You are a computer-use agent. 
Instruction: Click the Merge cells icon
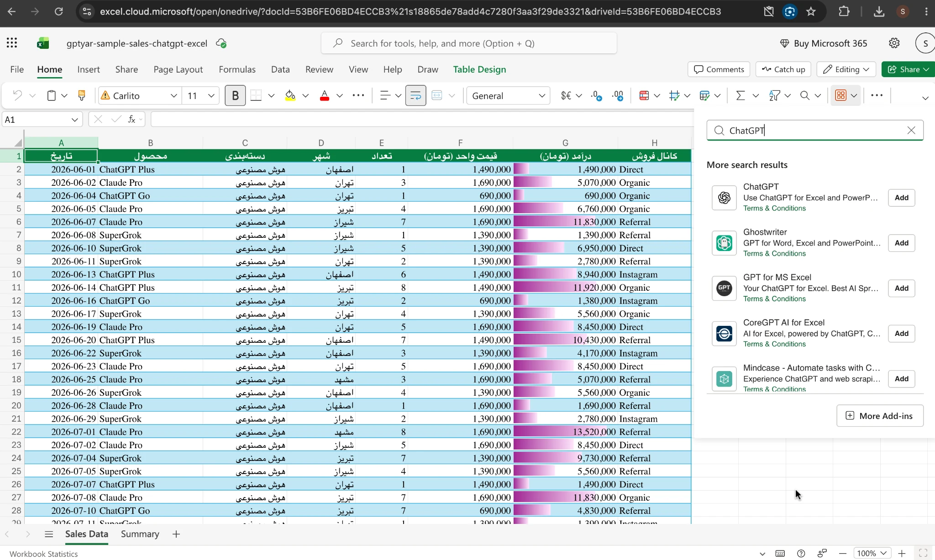point(437,95)
